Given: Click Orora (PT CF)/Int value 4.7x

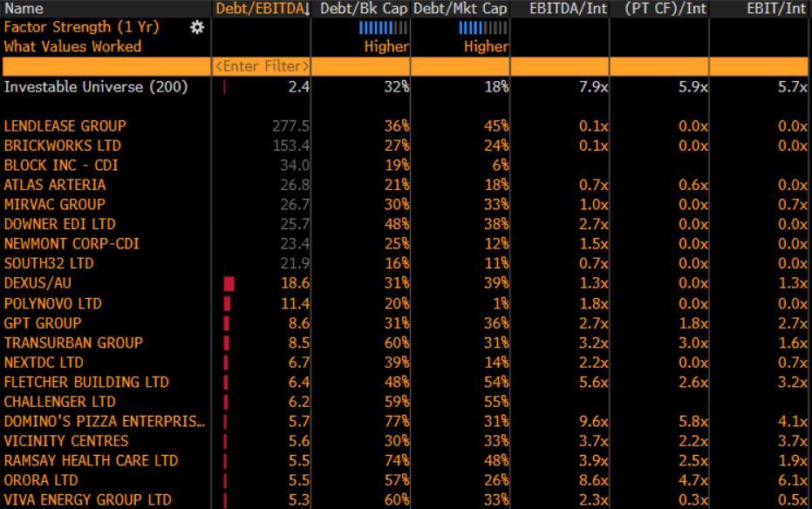Looking at the screenshot, I should tap(693, 480).
